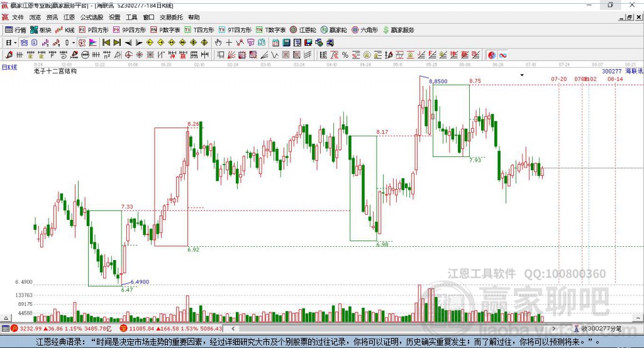Open the P数字表 tool
644x348 pixels.
pos(165,30)
